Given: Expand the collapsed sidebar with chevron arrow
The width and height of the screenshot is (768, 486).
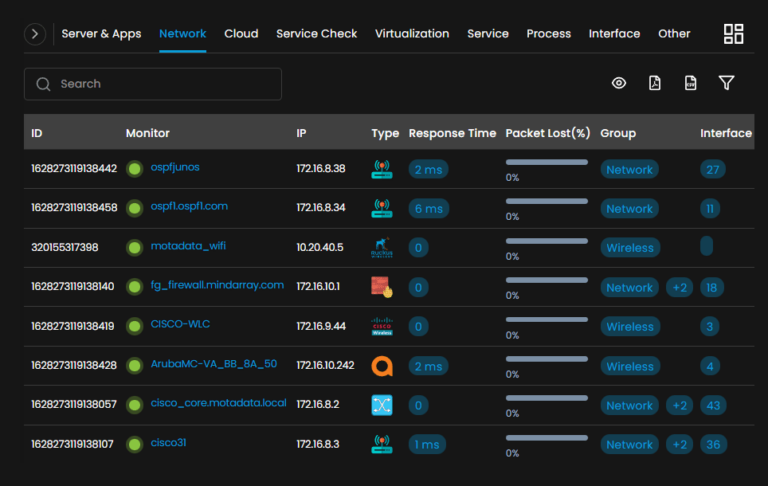Looking at the screenshot, I should [x=35, y=34].
